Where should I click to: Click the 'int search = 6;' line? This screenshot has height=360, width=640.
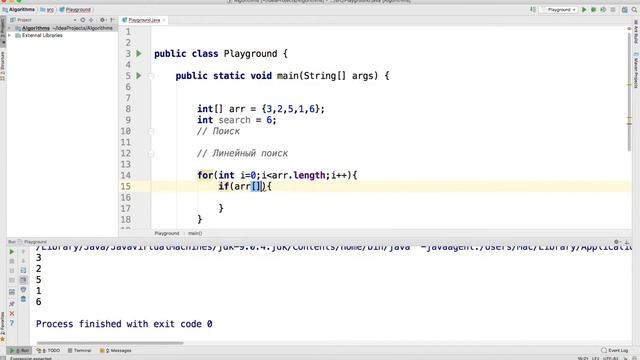237,120
